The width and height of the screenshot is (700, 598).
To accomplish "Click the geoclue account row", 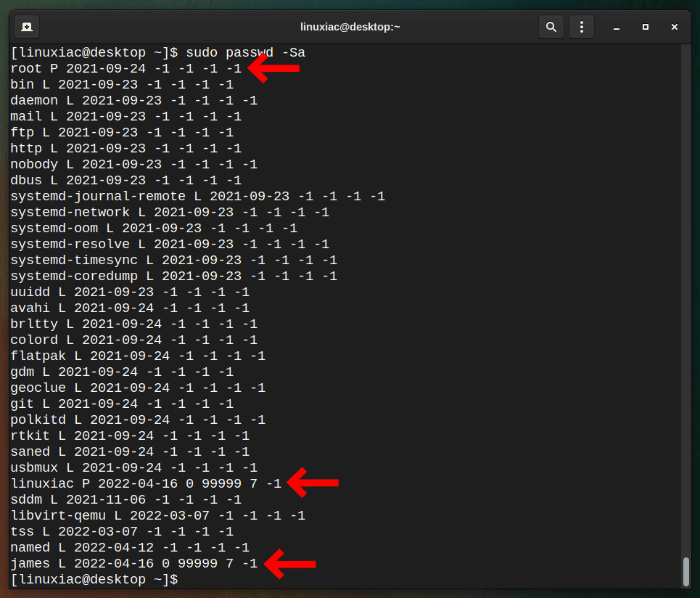I will coord(138,388).
